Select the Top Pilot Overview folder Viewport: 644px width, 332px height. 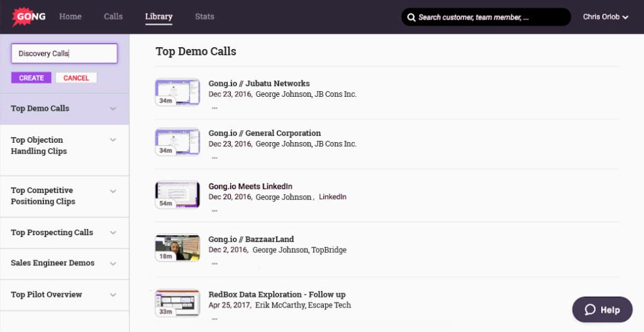click(65, 295)
